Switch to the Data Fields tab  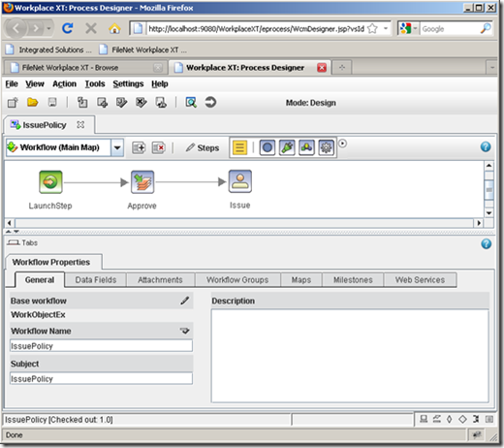(96, 280)
